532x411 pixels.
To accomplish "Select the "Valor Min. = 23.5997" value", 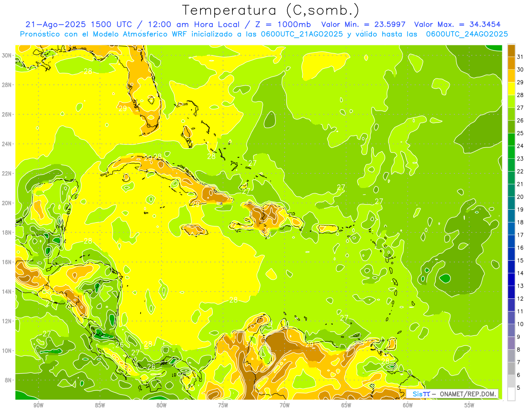I will pos(364,24).
